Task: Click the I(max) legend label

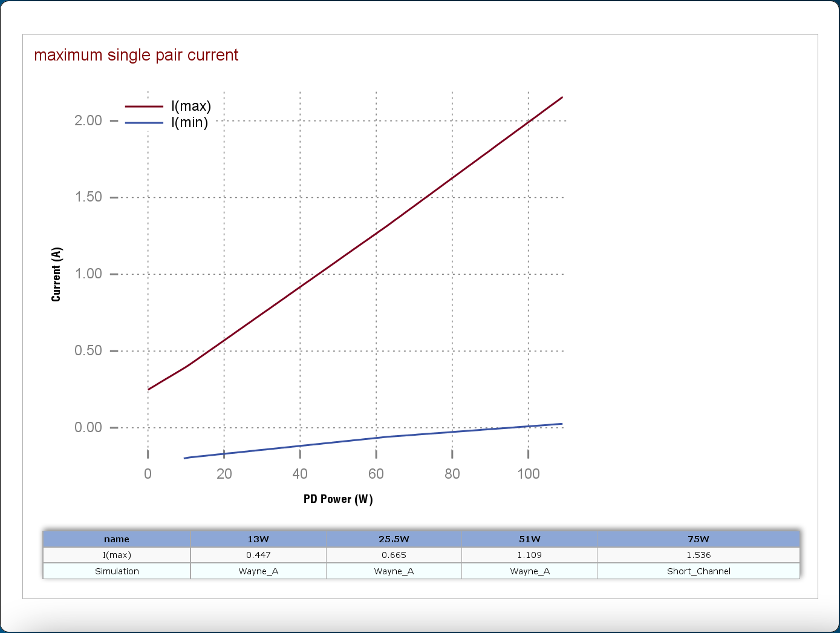Action: [x=191, y=107]
